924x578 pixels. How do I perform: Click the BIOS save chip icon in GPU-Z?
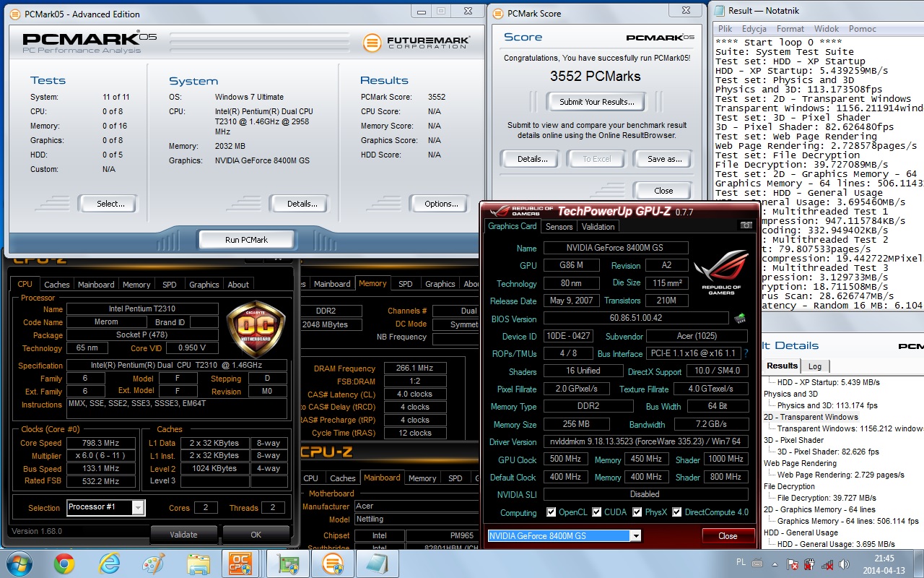click(740, 318)
